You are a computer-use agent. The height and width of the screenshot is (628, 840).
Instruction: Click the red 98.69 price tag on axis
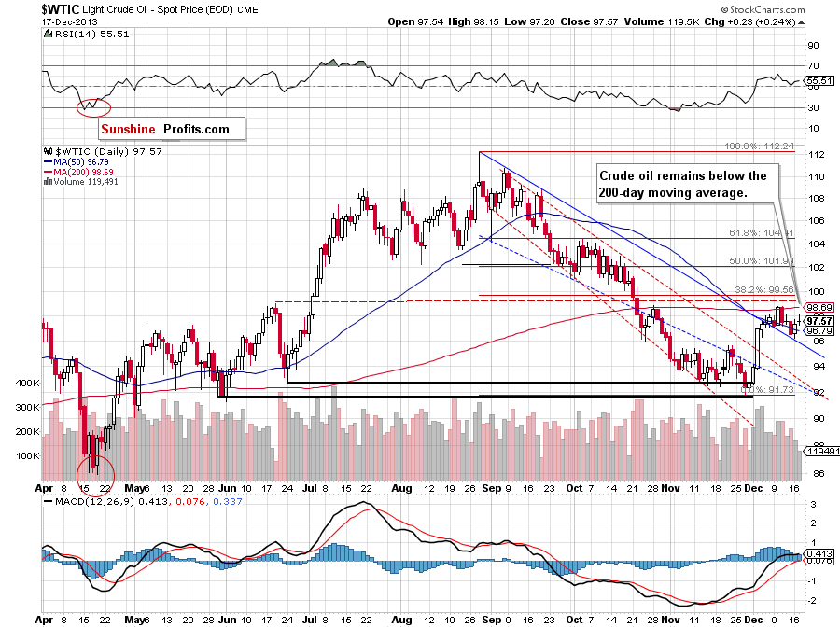pos(819,307)
